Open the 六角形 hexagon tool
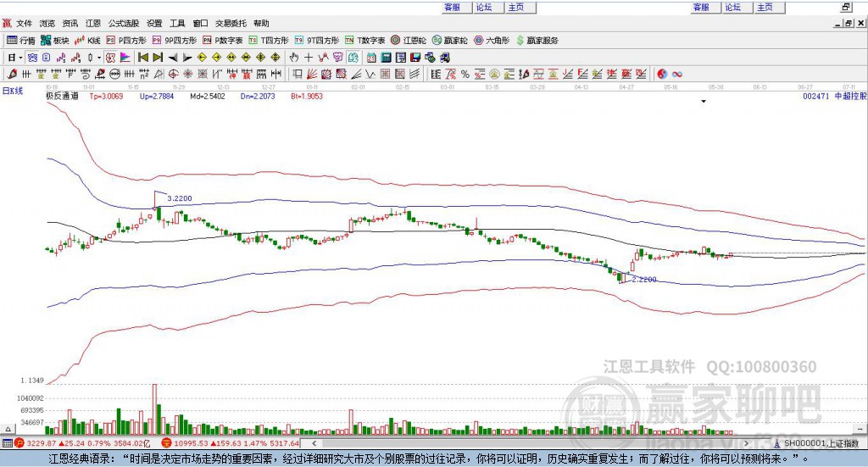Screen dimensions: 868x467 point(492,41)
